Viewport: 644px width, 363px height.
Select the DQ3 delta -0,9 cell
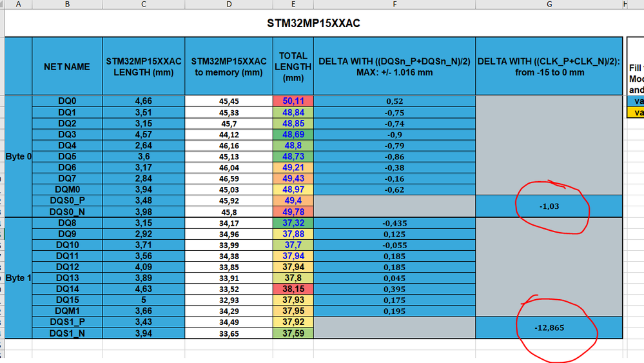pyautogui.click(x=395, y=134)
